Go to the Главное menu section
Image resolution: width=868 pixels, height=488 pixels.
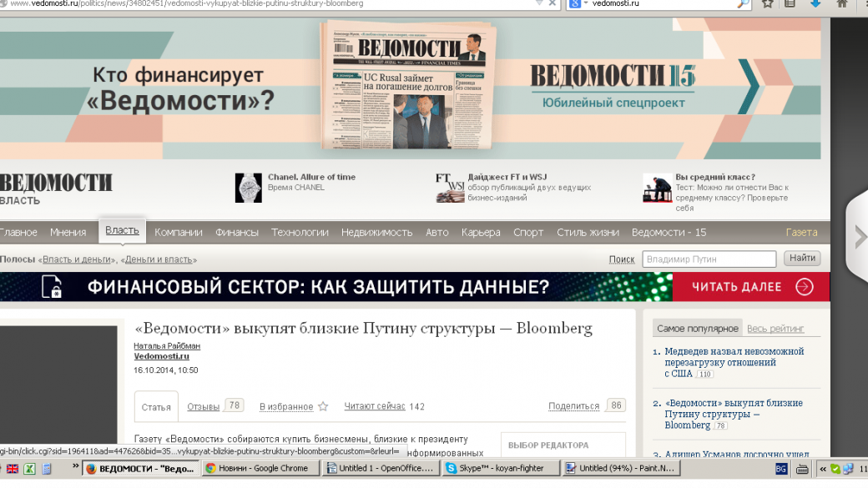click(19, 233)
